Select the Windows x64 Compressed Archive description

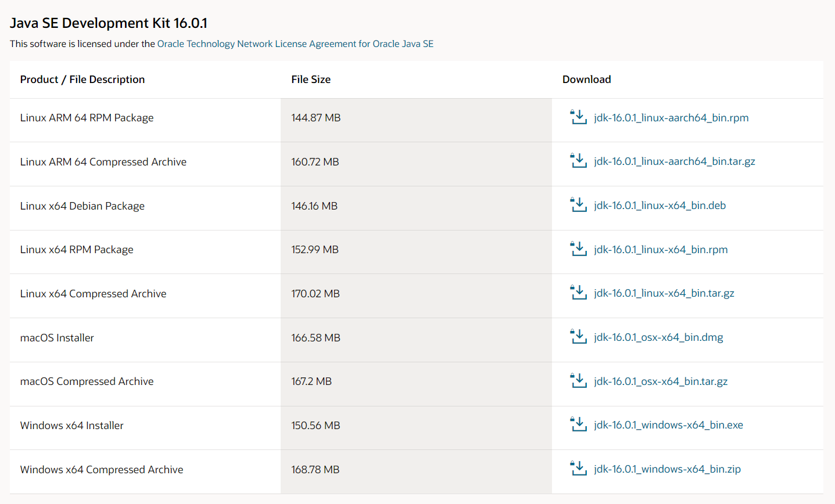pyautogui.click(x=102, y=470)
